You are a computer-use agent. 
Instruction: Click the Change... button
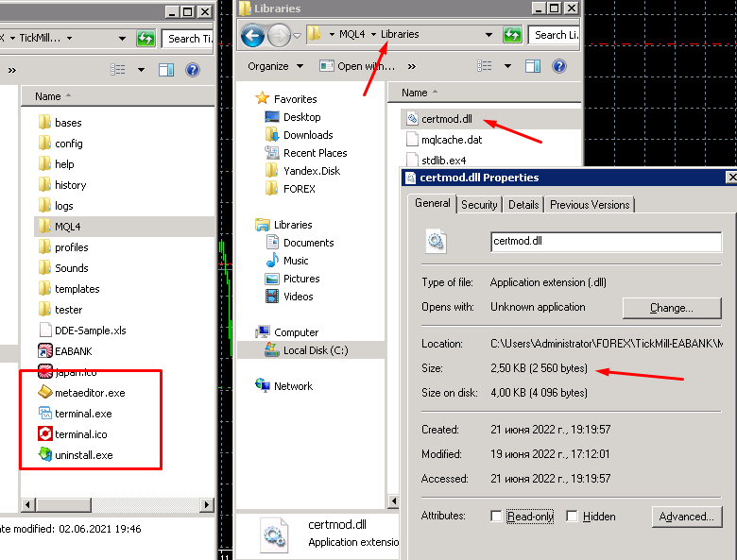(x=672, y=308)
